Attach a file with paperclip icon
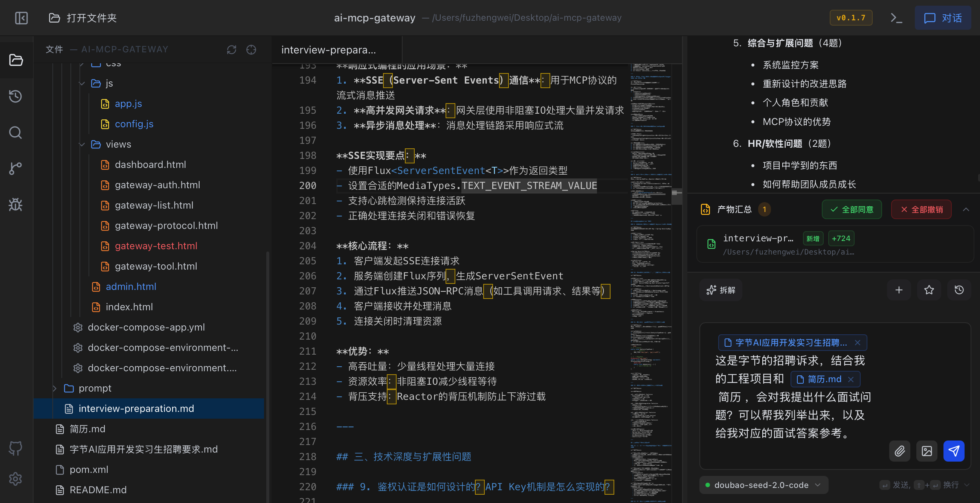 899,451
